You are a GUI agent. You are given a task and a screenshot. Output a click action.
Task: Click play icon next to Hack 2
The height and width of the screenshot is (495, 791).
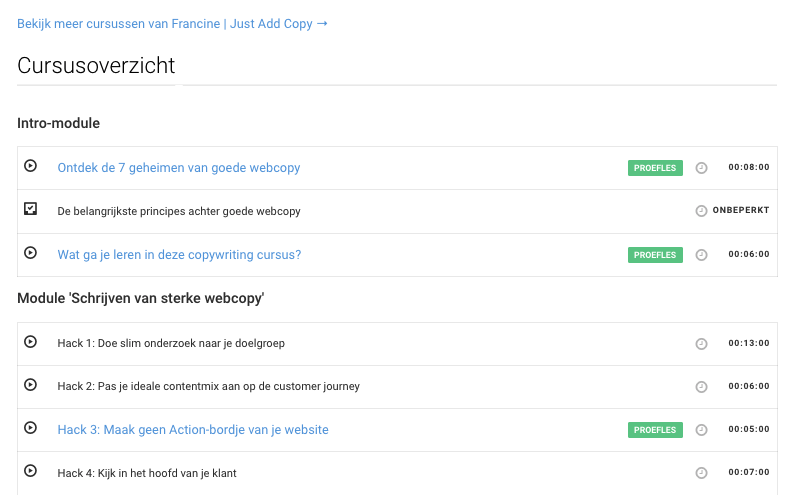tap(30, 384)
